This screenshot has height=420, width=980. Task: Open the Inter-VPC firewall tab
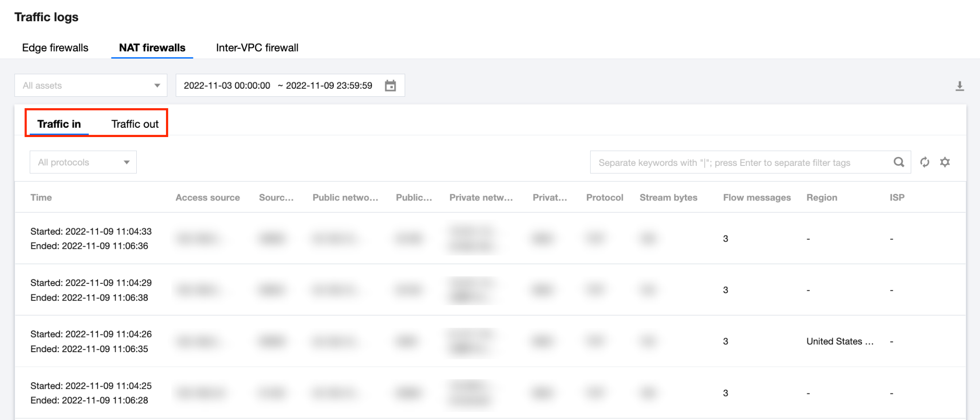pos(257,48)
